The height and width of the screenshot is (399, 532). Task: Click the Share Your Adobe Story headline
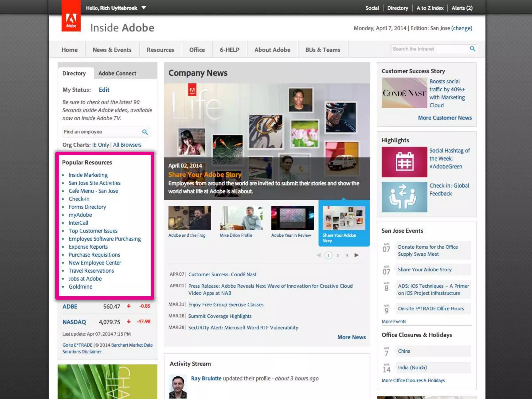[x=205, y=175]
